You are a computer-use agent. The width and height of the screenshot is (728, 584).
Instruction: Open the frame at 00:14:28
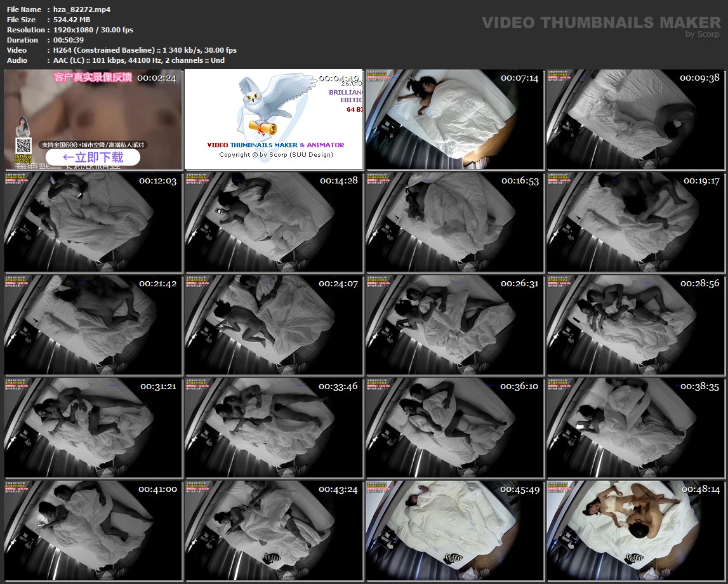tap(274, 222)
